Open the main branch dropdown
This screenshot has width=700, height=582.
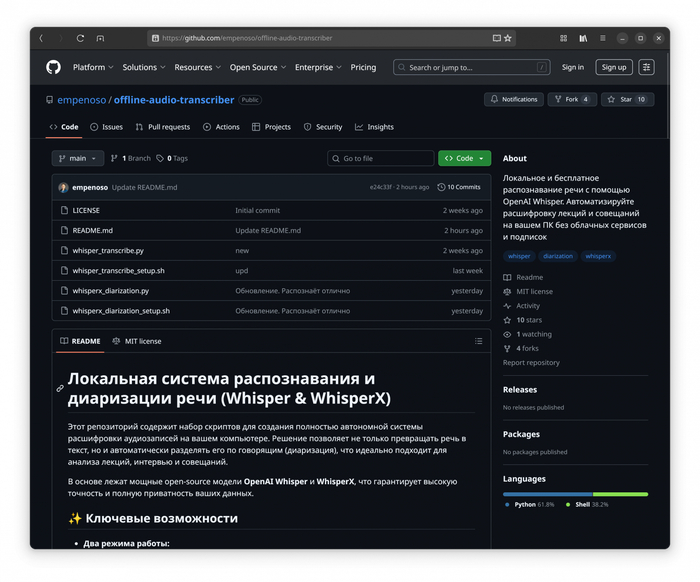pyautogui.click(x=78, y=158)
